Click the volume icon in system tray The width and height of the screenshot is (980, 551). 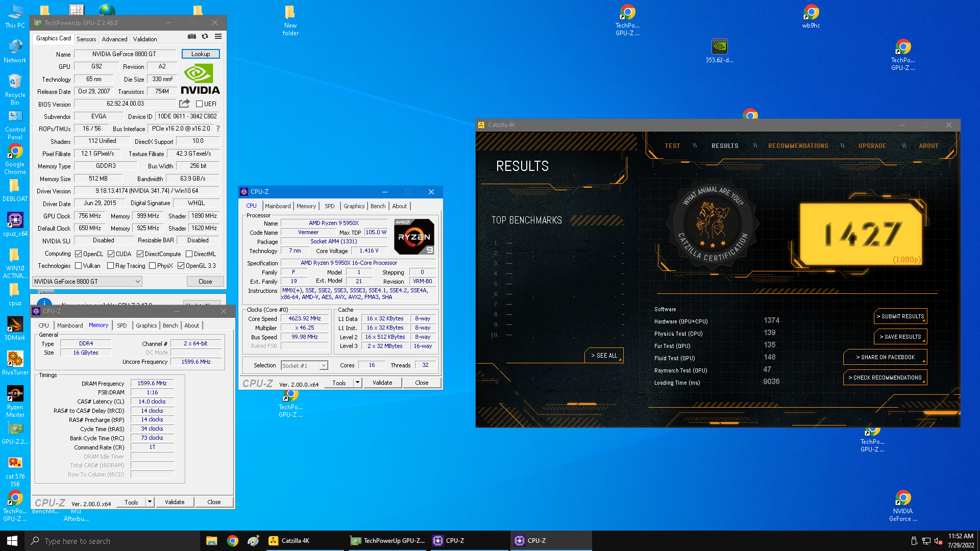point(938,541)
